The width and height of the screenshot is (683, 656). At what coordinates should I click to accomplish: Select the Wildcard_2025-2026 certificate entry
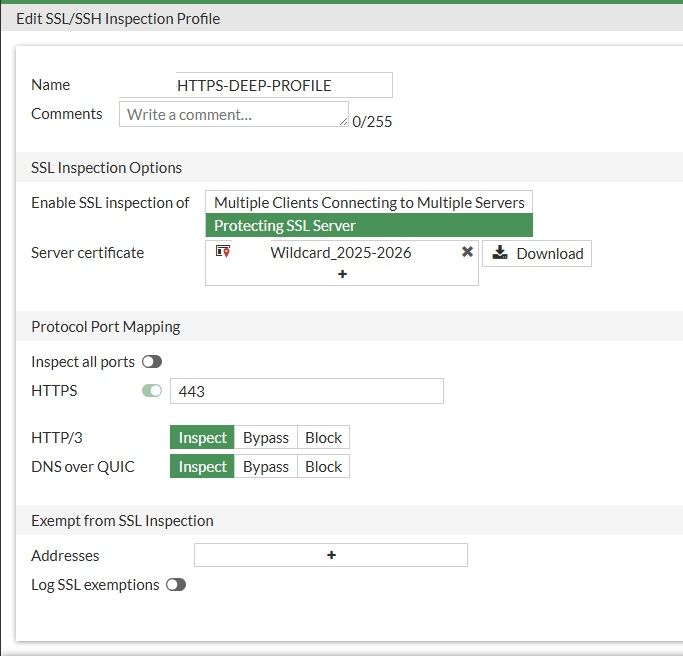(x=340, y=252)
